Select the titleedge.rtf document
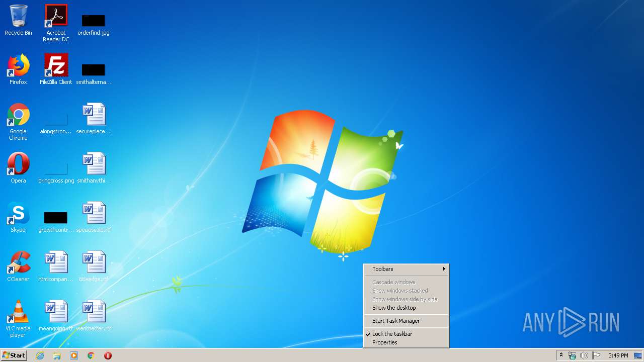 [94, 266]
